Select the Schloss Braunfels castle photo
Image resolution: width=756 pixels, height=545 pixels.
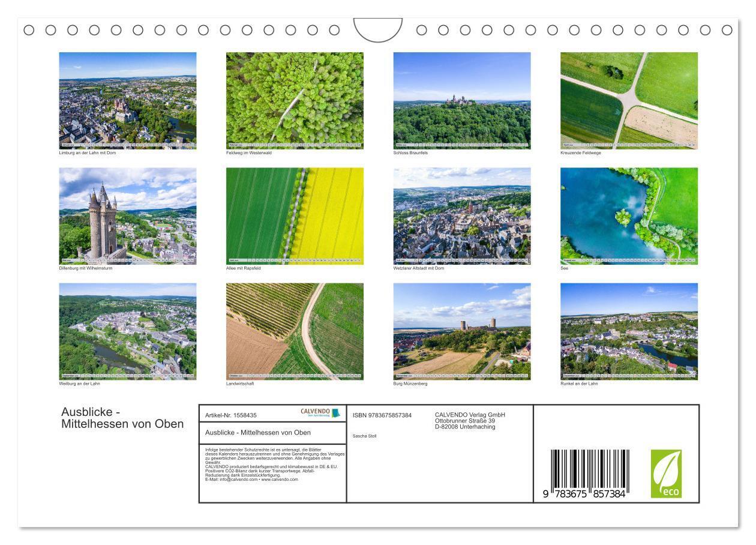tap(462, 100)
